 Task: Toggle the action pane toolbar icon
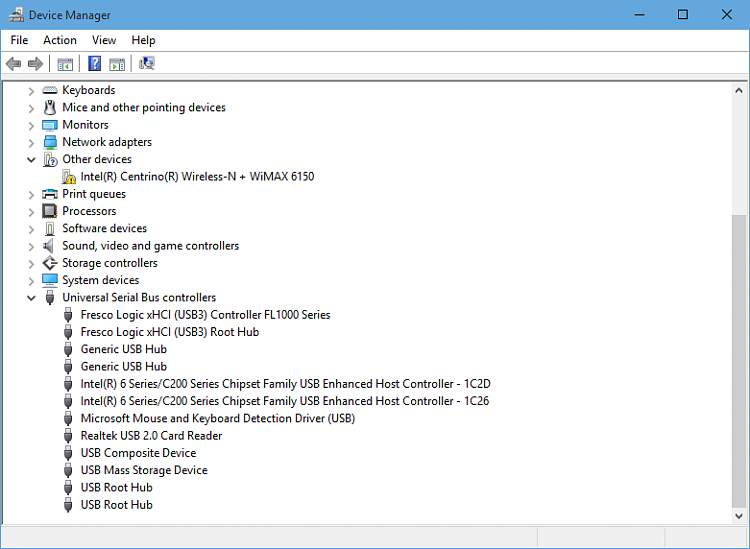coord(117,64)
